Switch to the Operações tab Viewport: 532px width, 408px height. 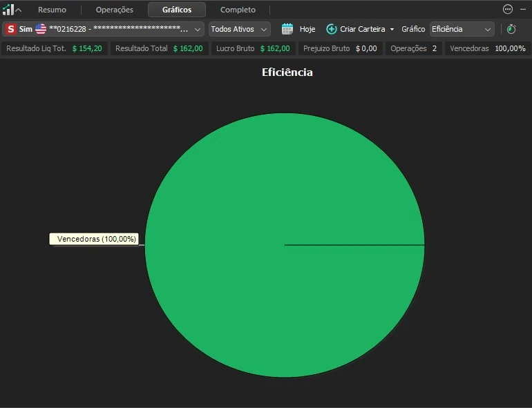pyautogui.click(x=114, y=10)
